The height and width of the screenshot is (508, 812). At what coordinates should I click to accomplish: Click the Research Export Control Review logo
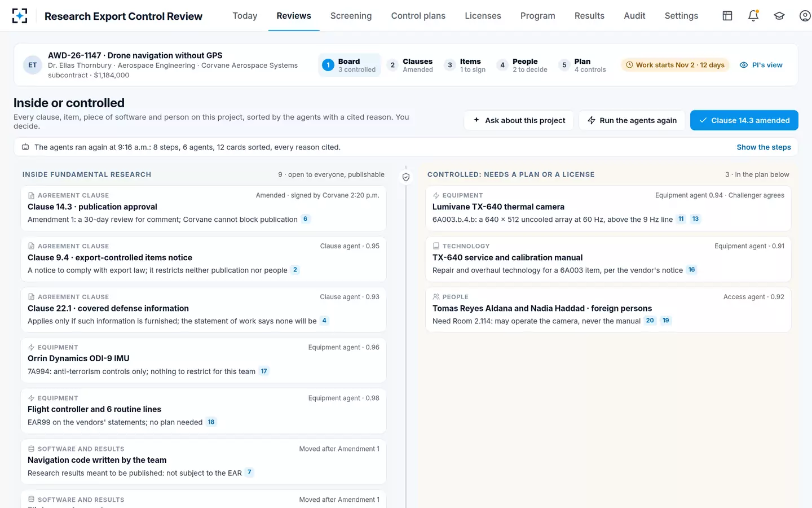[x=20, y=16]
